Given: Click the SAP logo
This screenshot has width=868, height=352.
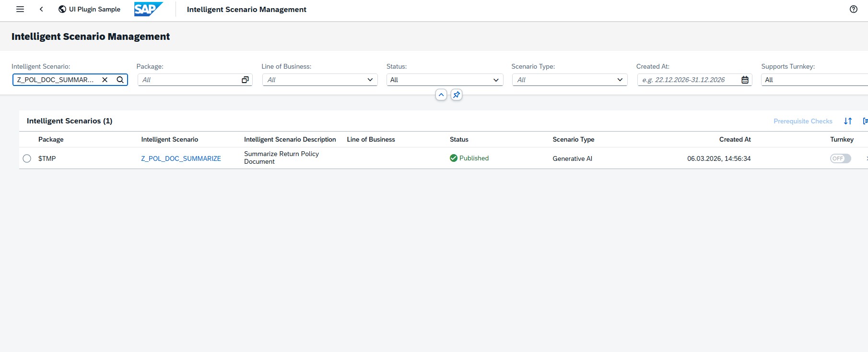Looking at the screenshot, I should pyautogui.click(x=148, y=9).
